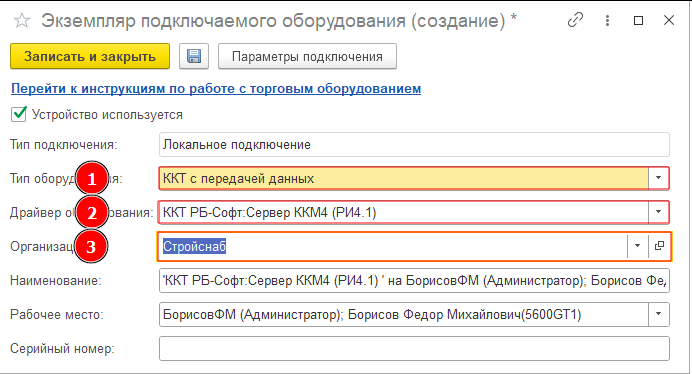692x374 pixels.
Task: Uncheck 'Устройство используется' checkbox
Action: [19, 114]
